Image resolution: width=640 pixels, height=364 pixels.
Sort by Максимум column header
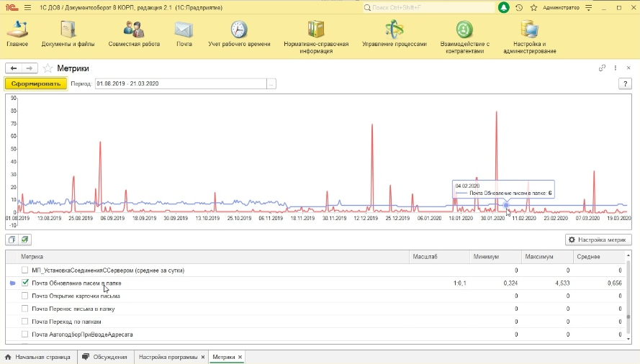click(x=547, y=257)
